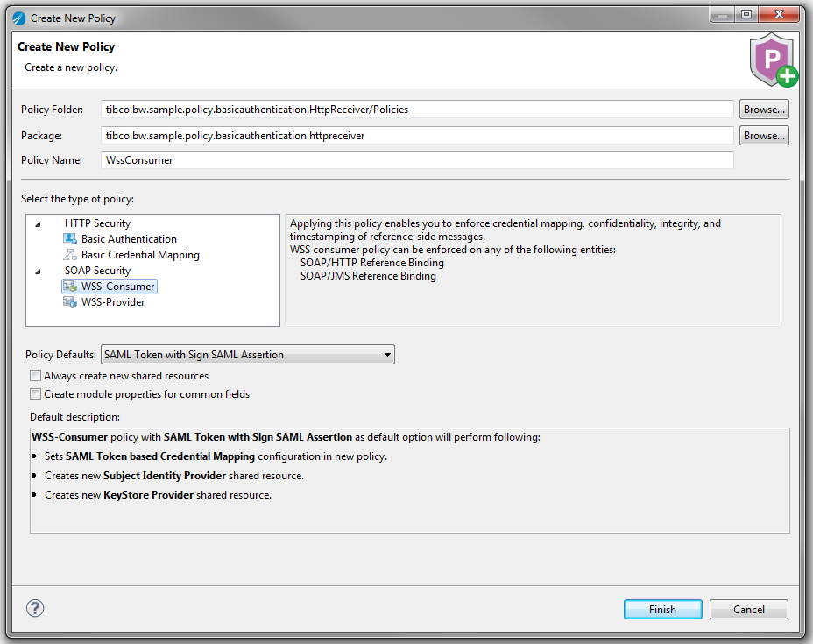Click the Cancel button
This screenshot has width=813, height=644.
pyautogui.click(x=748, y=610)
